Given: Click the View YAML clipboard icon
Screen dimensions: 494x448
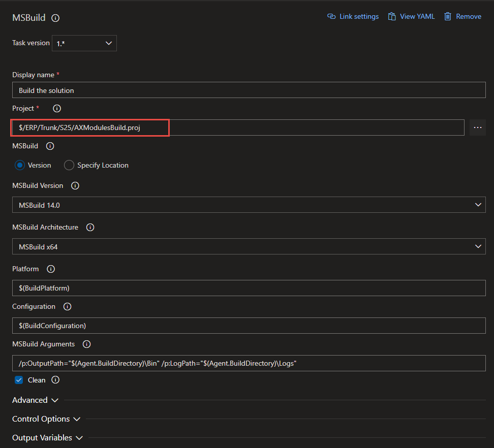Looking at the screenshot, I should pyautogui.click(x=392, y=16).
